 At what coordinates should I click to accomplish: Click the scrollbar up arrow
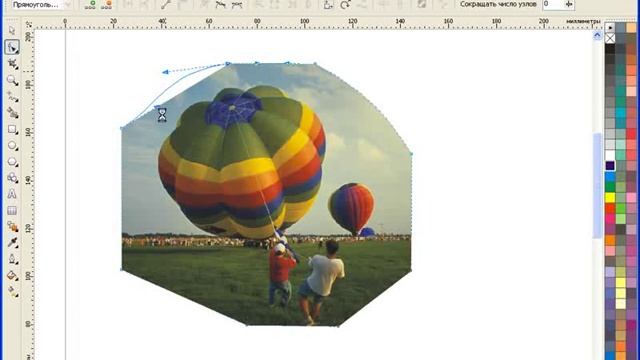[x=597, y=36]
